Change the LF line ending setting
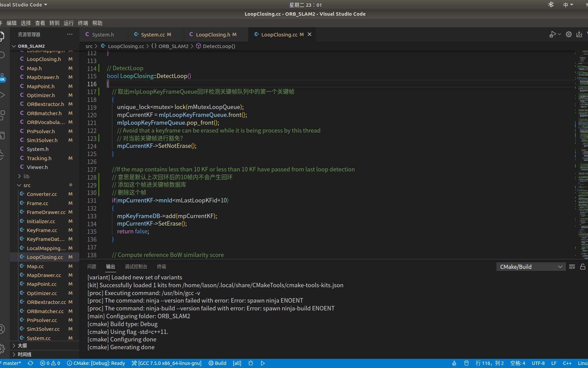 pos(554,363)
